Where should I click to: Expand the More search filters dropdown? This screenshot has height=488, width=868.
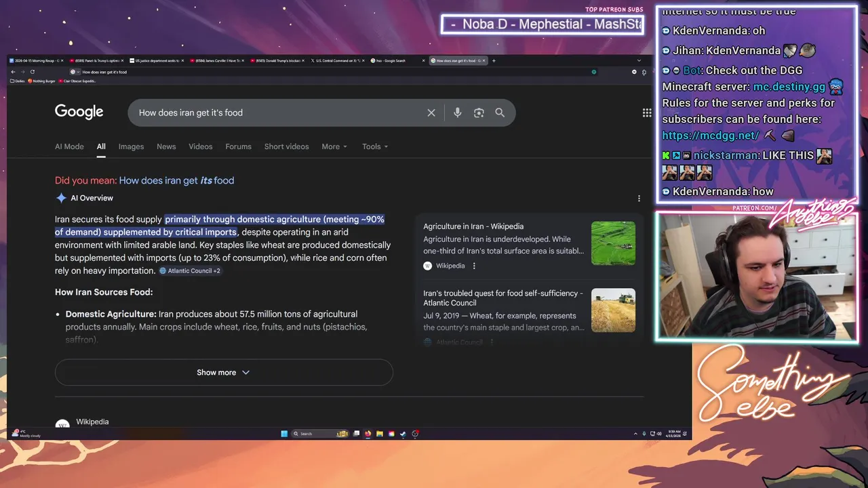pos(334,146)
